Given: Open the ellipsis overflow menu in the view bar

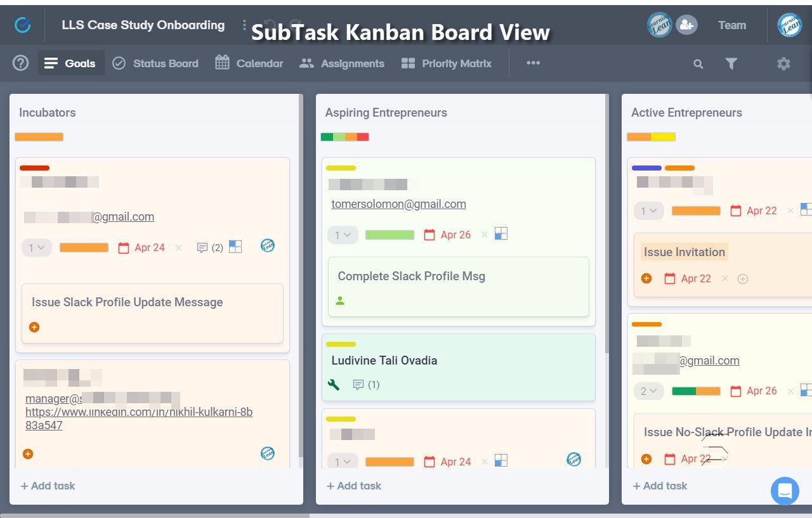Looking at the screenshot, I should pyautogui.click(x=533, y=63).
